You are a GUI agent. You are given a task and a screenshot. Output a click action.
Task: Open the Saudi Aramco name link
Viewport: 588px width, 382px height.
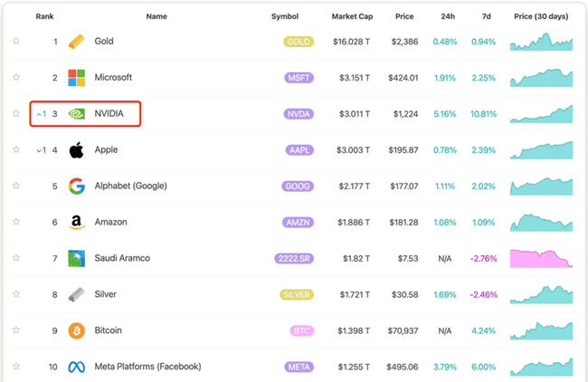pyautogui.click(x=122, y=258)
